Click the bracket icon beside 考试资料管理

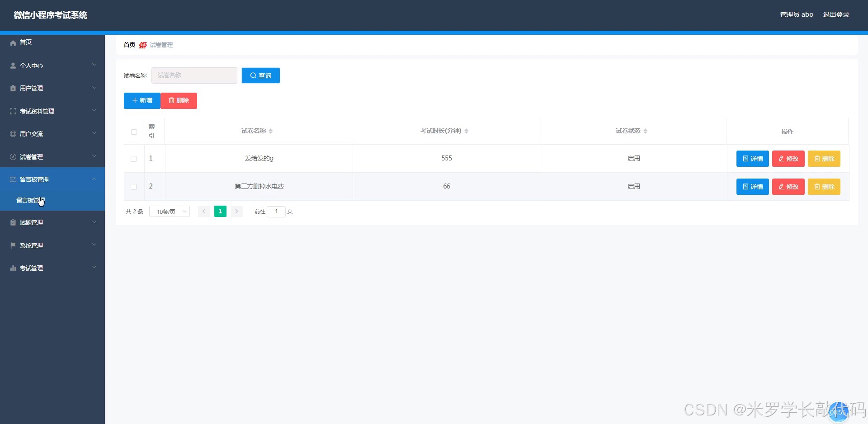point(13,111)
